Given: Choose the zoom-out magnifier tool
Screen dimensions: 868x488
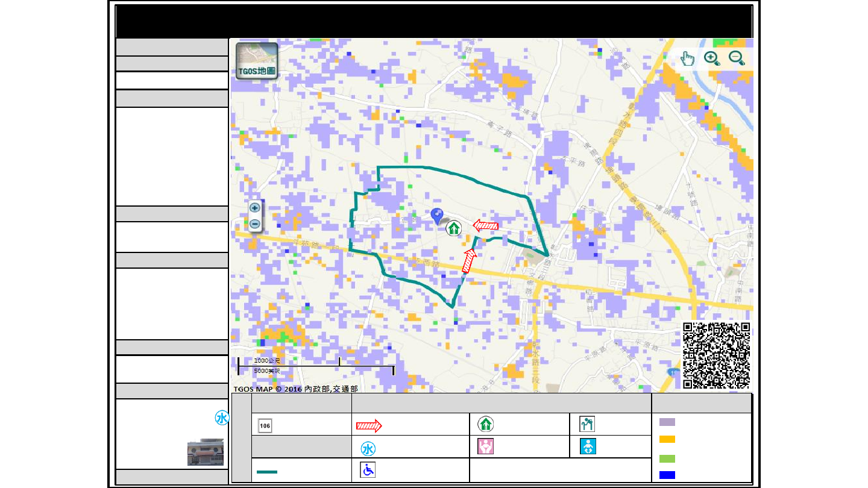Looking at the screenshot, I should tap(737, 58).
